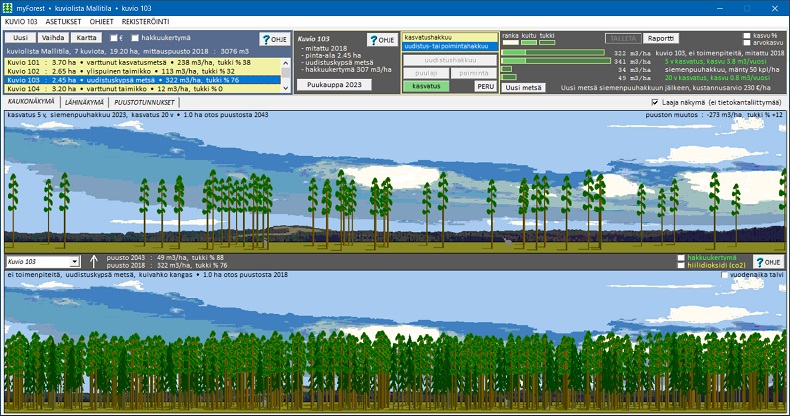Toggle the euro (€) checkbox
This screenshot has height=416, width=790.
coord(112,38)
